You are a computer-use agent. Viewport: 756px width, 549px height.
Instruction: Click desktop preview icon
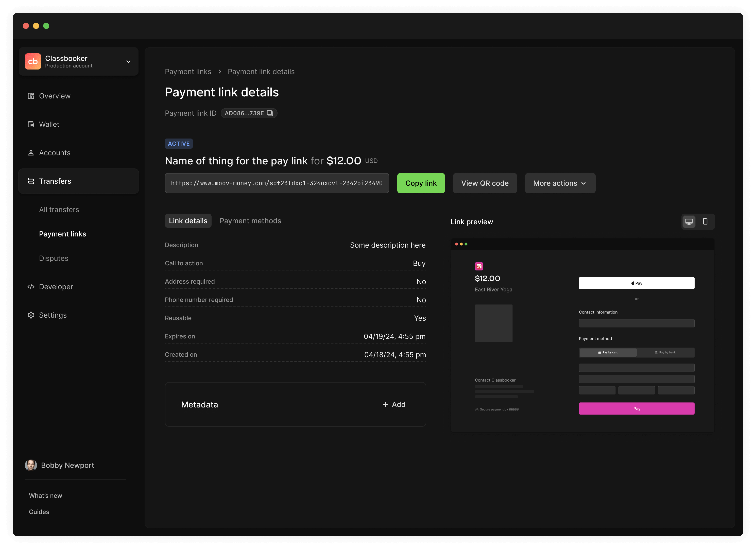(689, 221)
